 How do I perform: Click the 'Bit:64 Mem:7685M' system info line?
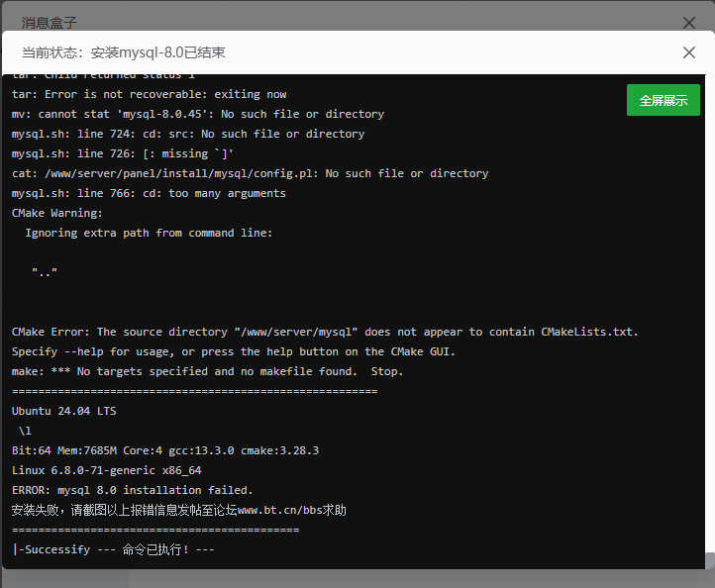point(165,450)
